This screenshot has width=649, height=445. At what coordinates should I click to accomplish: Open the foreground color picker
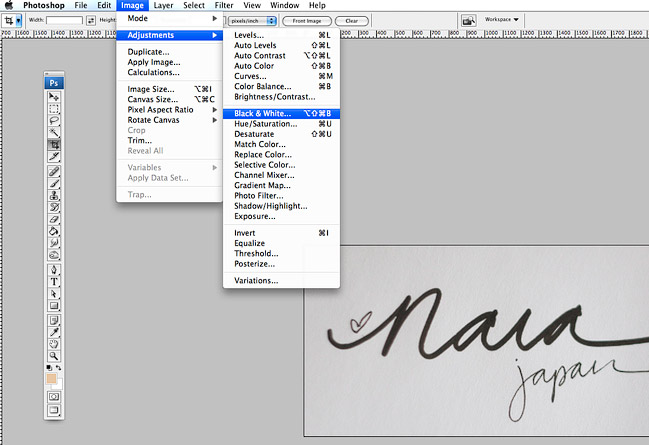pos(51,378)
